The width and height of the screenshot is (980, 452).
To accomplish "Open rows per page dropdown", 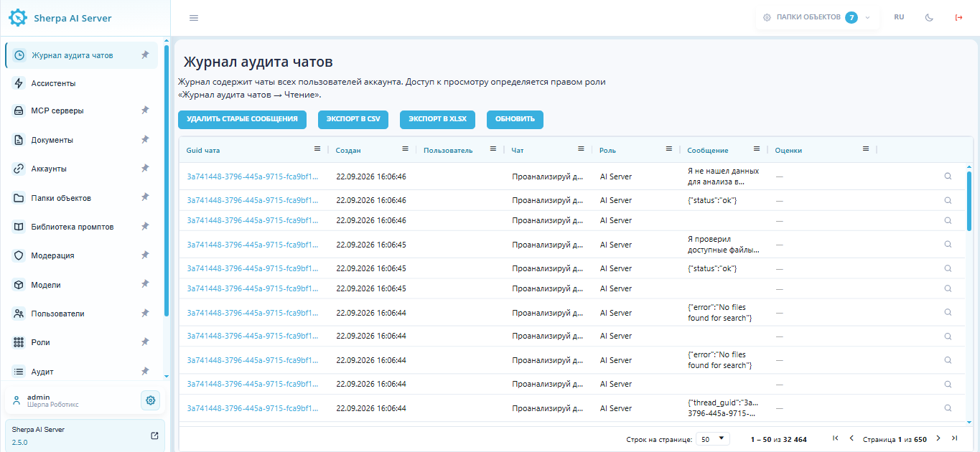I will [713, 438].
